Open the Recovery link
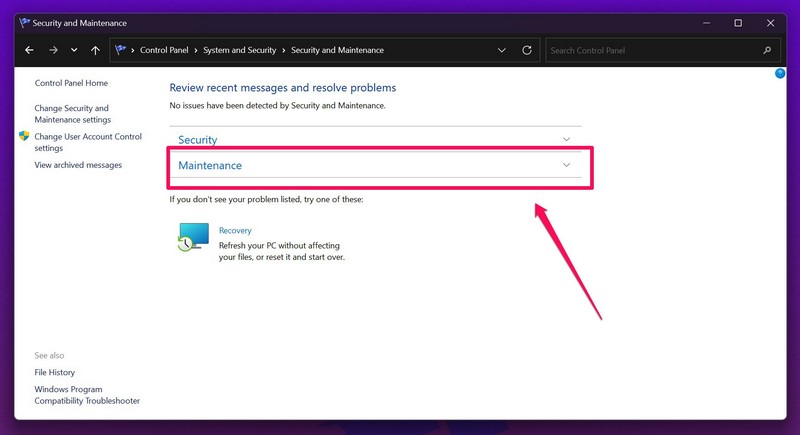The height and width of the screenshot is (435, 800). 235,231
